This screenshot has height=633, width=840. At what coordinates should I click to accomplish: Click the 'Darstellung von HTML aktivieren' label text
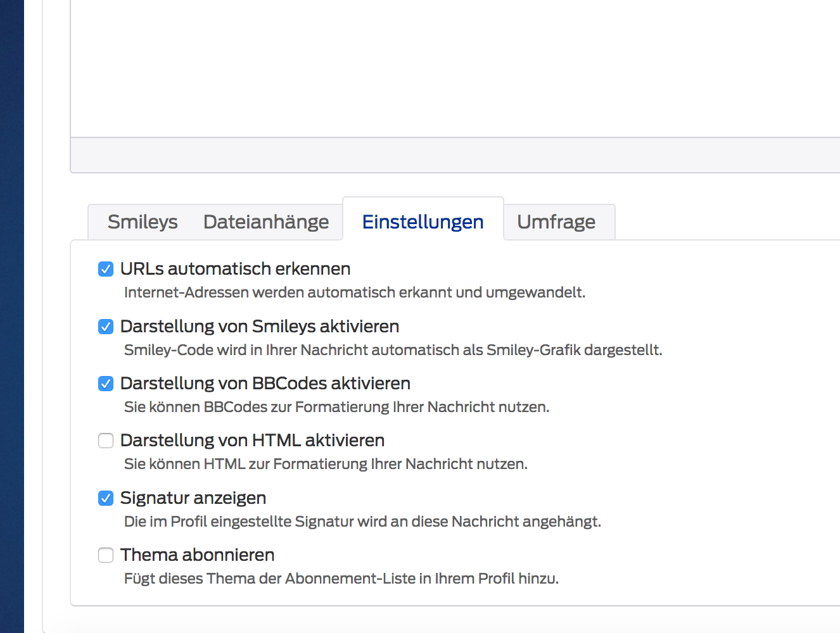[252, 441]
